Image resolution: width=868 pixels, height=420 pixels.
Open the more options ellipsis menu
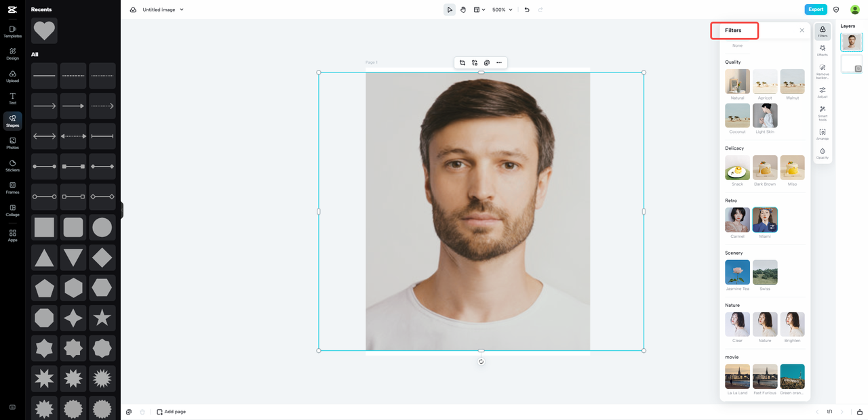[x=499, y=62]
